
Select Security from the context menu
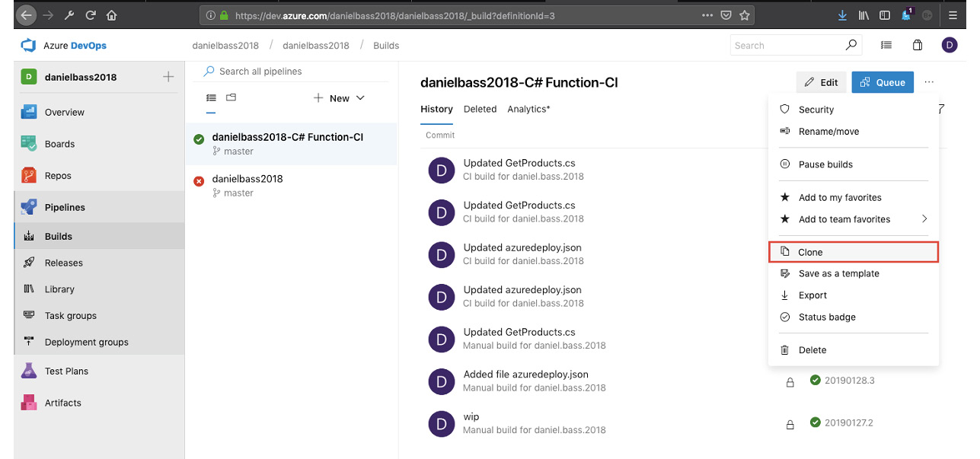853,110
